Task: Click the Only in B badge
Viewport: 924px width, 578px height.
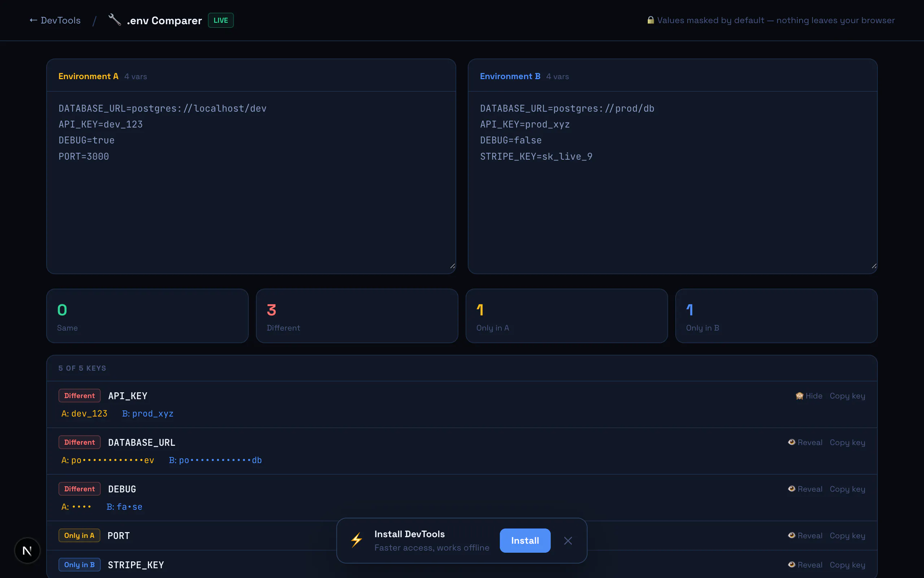Action: coord(79,565)
